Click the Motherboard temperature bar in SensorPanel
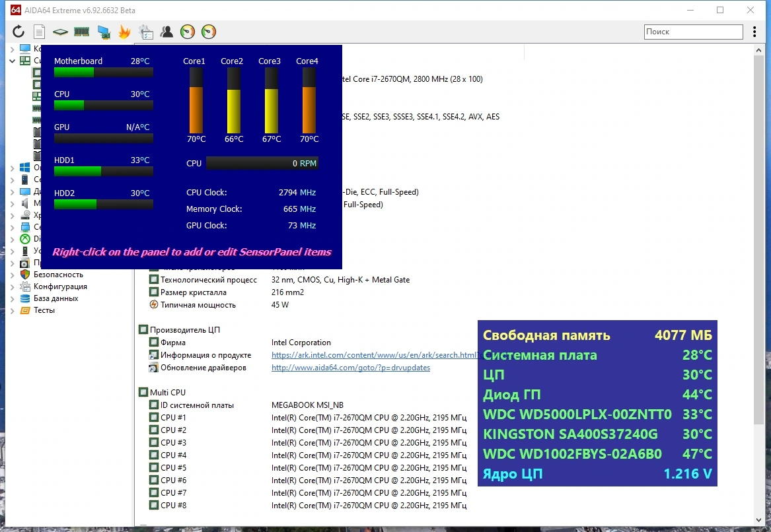 103,72
